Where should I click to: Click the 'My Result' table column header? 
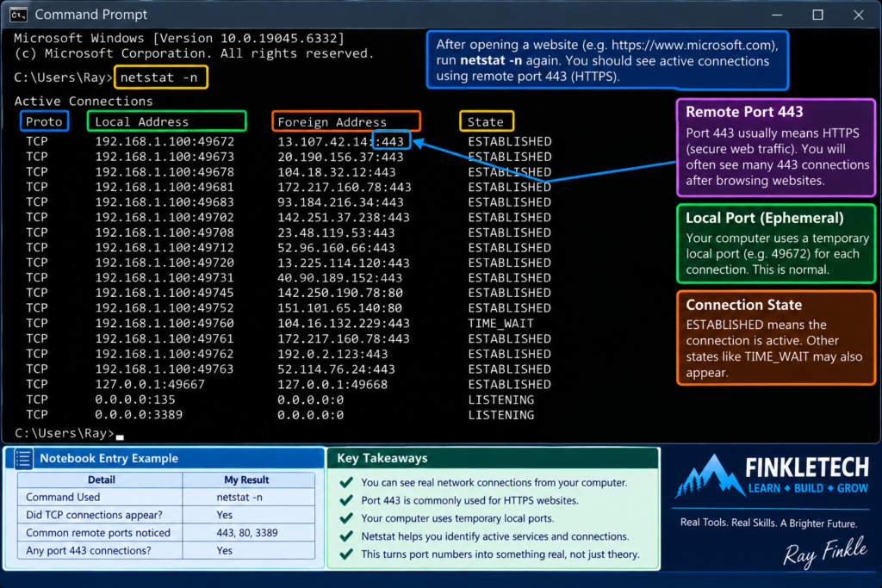(x=246, y=480)
